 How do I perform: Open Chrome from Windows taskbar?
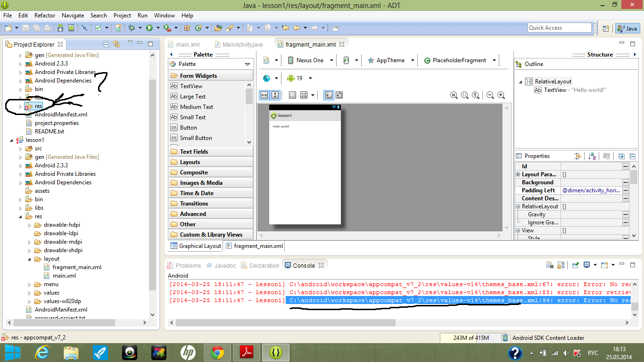tap(217, 353)
